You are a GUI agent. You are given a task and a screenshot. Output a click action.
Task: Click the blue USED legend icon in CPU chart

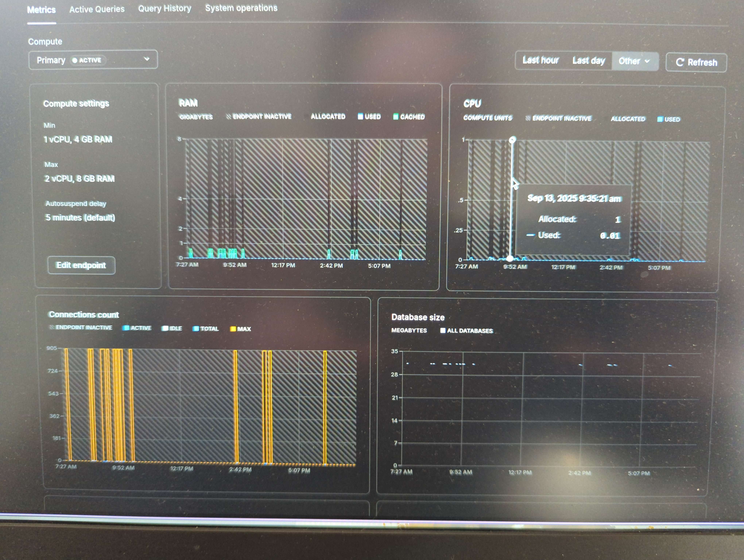[660, 119]
